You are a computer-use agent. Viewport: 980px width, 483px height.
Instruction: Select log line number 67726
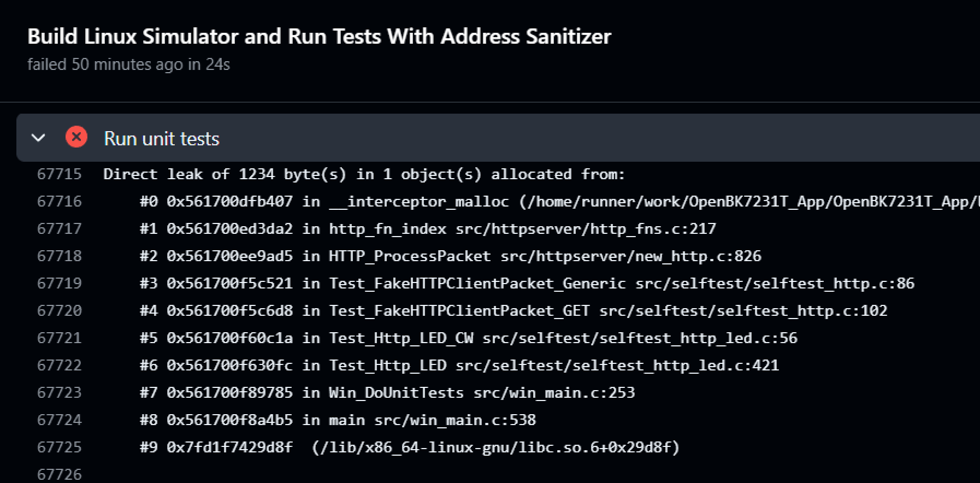point(59,474)
